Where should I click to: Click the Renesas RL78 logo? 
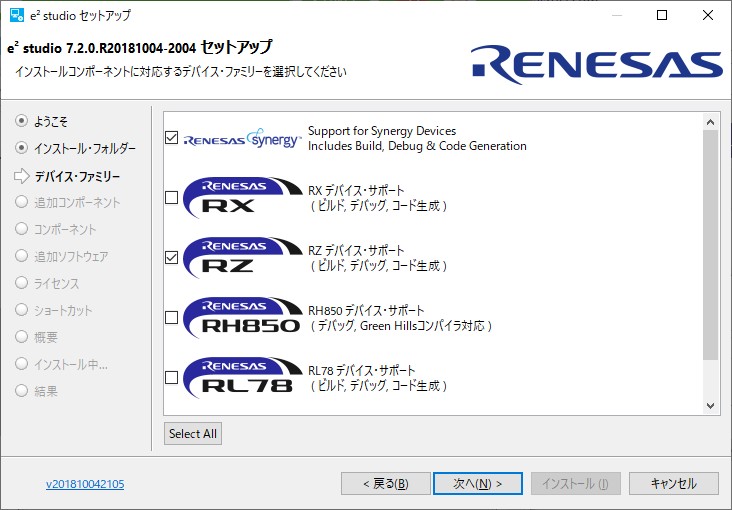242,377
